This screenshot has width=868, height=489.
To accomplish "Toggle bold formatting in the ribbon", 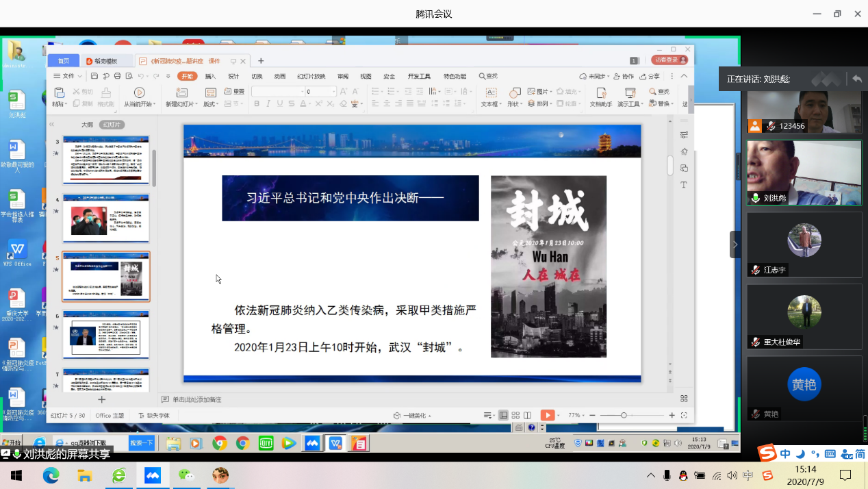I will (257, 104).
